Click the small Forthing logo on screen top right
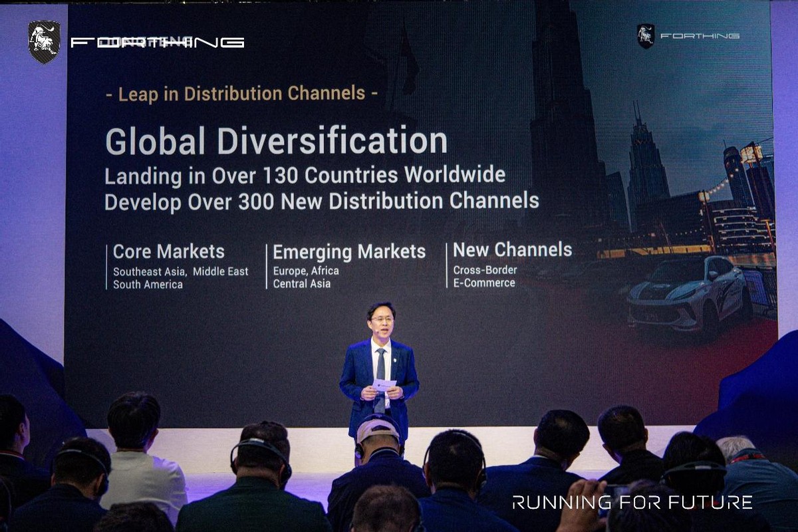Image resolution: width=798 pixels, height=532 pixels. 688,36
